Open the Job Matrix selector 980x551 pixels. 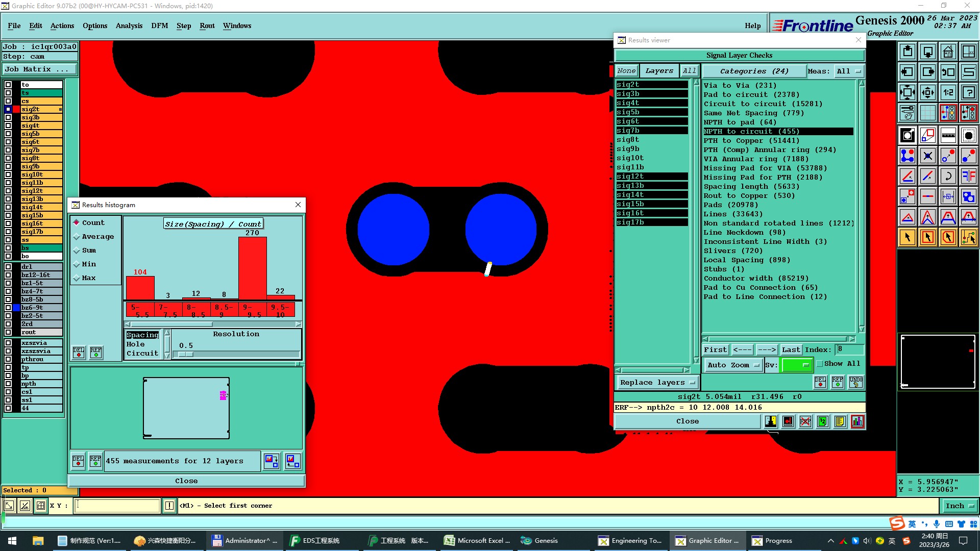(40, 69)
